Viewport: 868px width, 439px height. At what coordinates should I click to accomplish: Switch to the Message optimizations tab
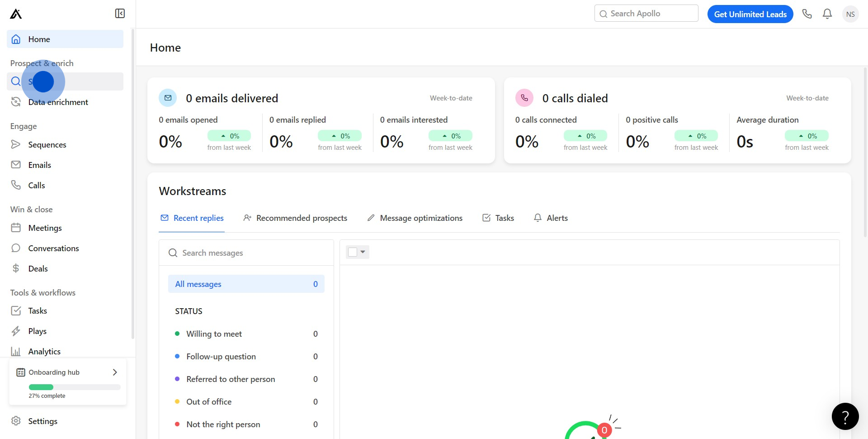421,218
